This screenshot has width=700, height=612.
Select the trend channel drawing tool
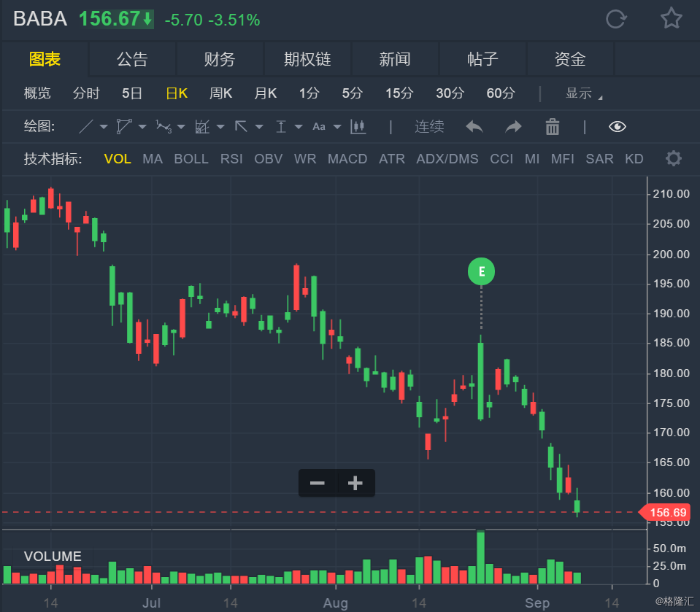pyautogui.click(x=123, y=127)
